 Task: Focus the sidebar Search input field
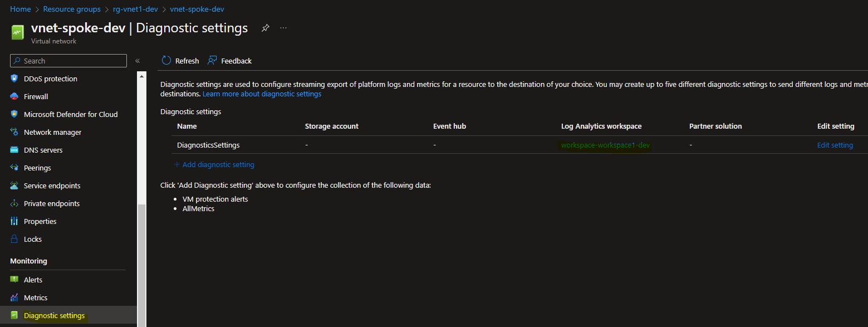point(68,61)
